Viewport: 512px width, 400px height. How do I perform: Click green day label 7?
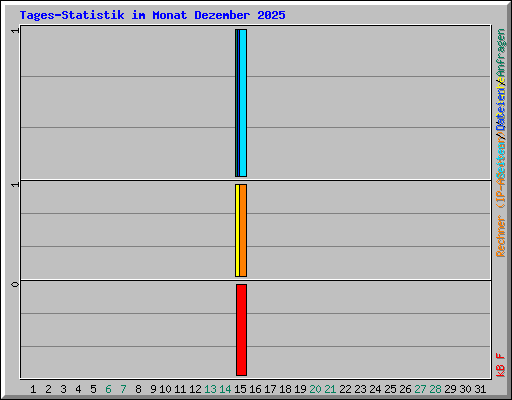[123, 389]
